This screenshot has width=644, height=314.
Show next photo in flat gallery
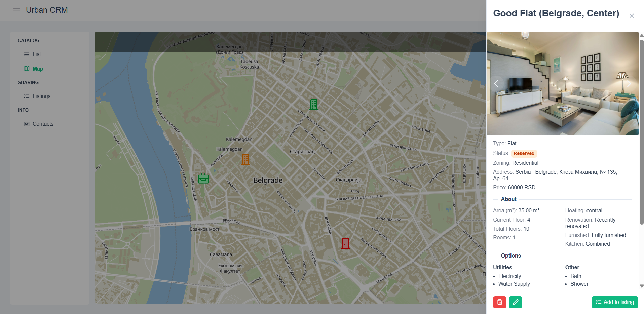629,84
